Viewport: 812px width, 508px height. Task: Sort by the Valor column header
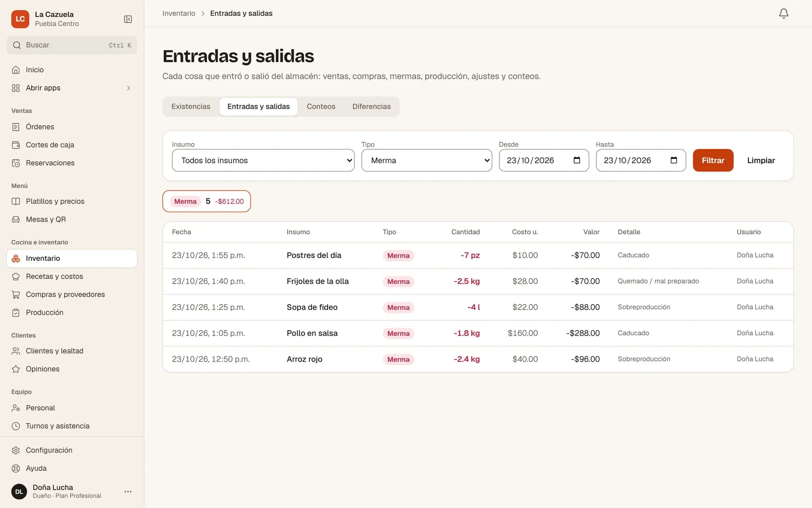tap(591, 232)
